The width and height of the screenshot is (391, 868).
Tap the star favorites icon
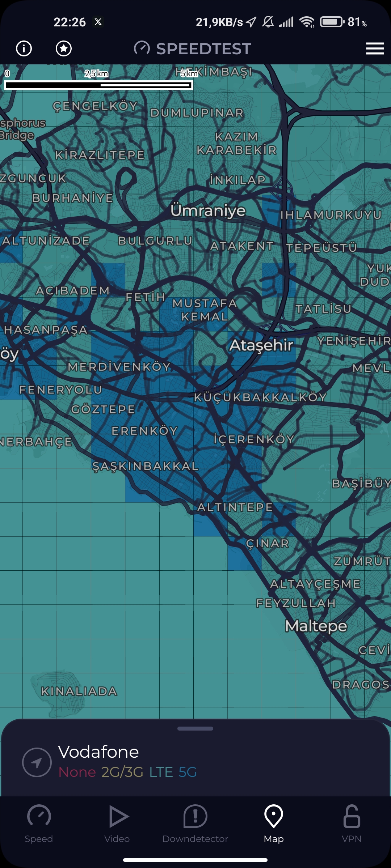click(x=64, y=48)
